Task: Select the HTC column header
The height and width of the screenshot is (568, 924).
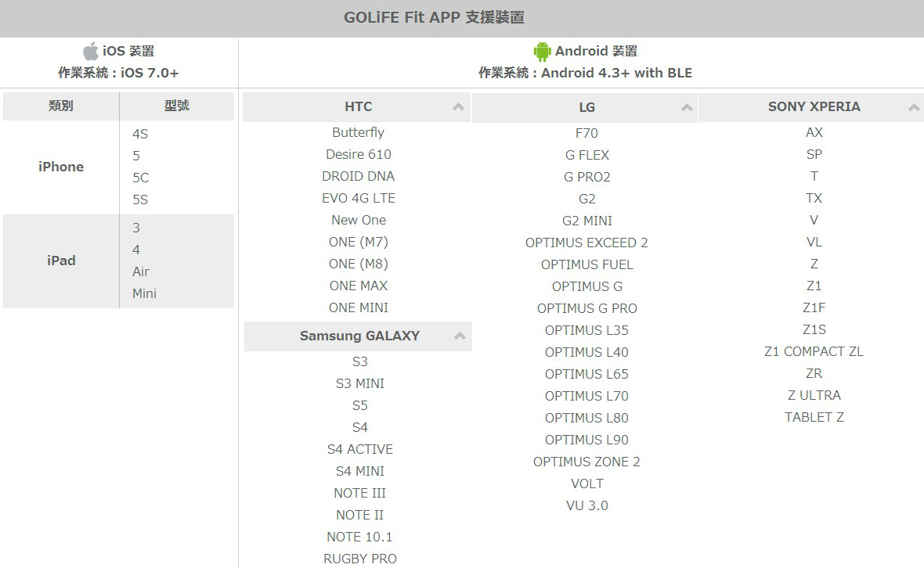Action: click(356, 106)
